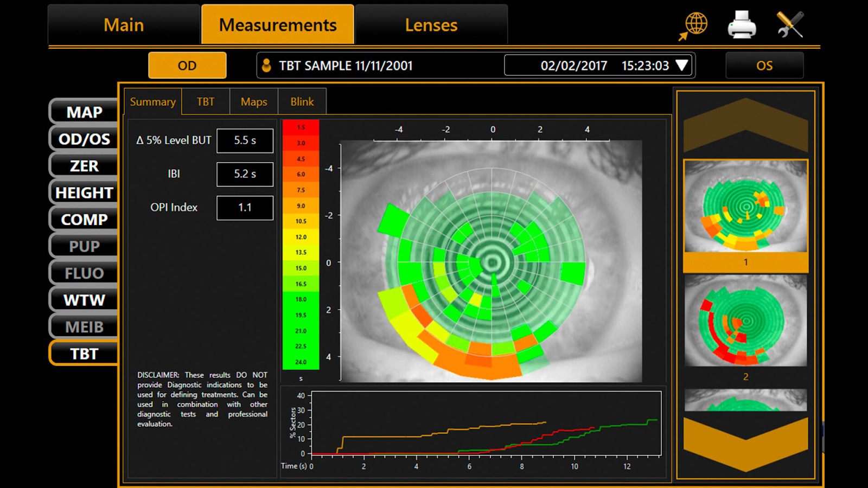Open the Maps sub-tab

(254, 102)
